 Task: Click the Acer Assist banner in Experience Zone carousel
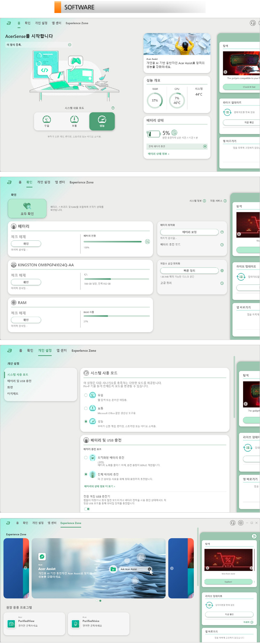click(99, 568)
